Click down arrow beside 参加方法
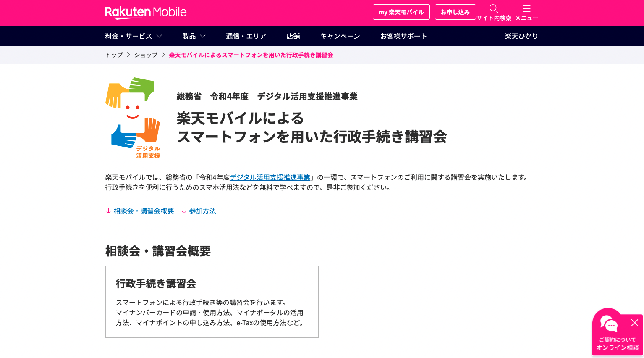Viewport: 644px width, 358px height. click(x=184, y=211)
